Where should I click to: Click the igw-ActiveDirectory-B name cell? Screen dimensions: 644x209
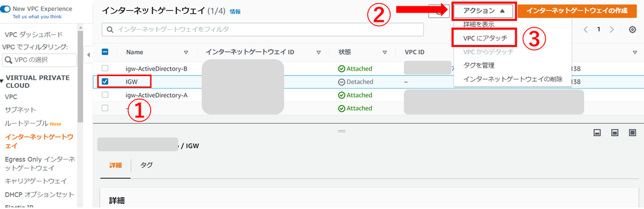(x=156, y=69)
